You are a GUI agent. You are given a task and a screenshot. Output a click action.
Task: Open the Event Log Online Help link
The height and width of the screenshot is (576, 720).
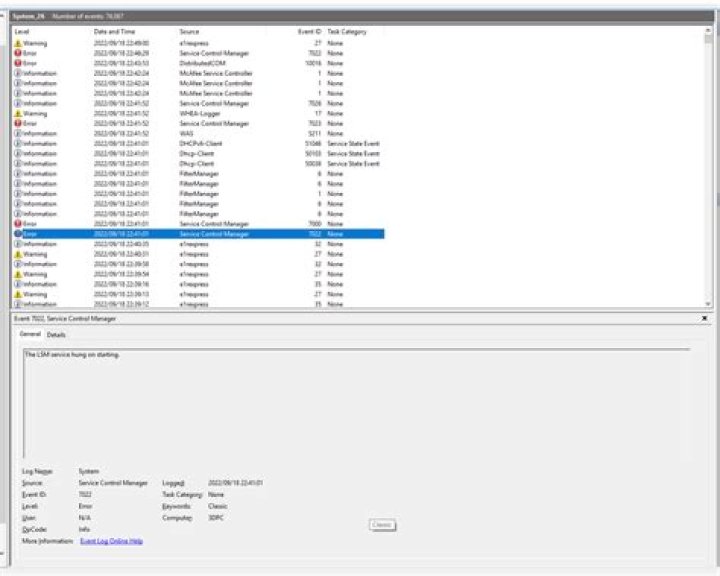coord(111,541)
